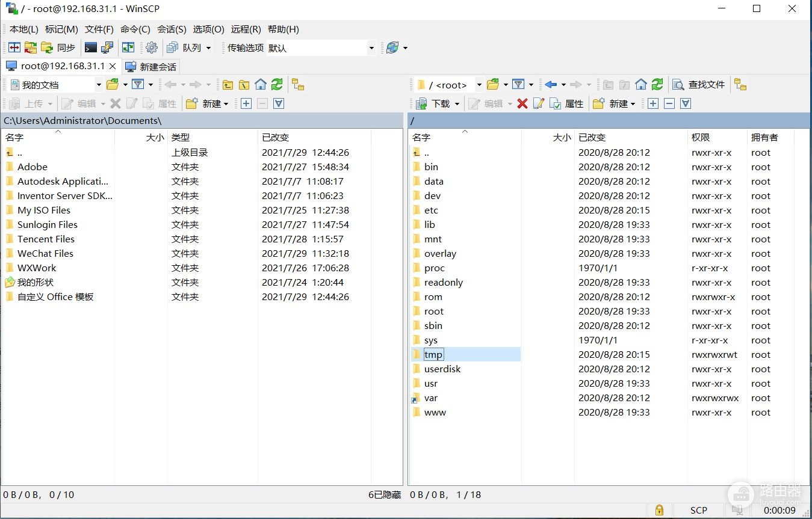Expand remote back history dropdown arrow
Screen dimensions: 812x519
click(x=563, y=84)
